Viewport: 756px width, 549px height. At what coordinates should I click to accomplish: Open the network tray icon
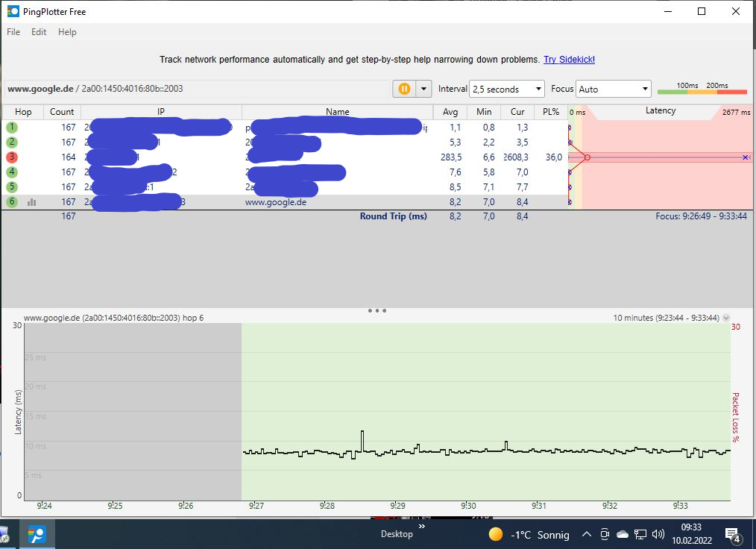[640, 534]
